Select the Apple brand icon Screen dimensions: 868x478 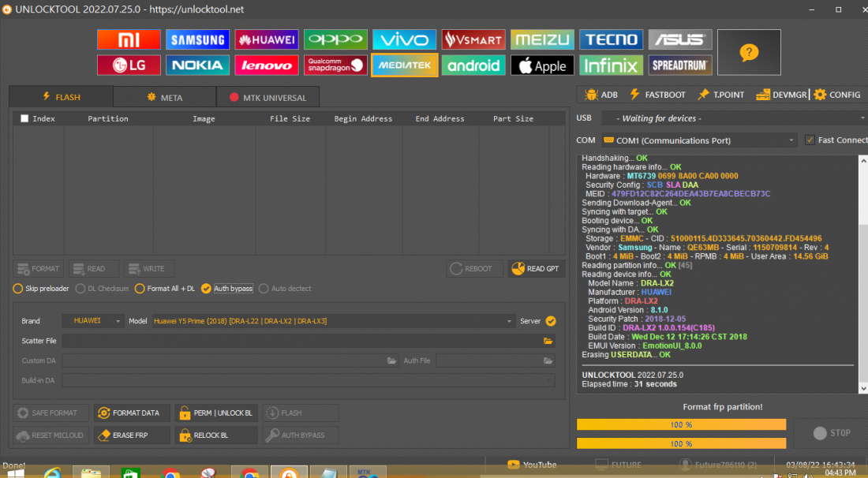point(543,65)
